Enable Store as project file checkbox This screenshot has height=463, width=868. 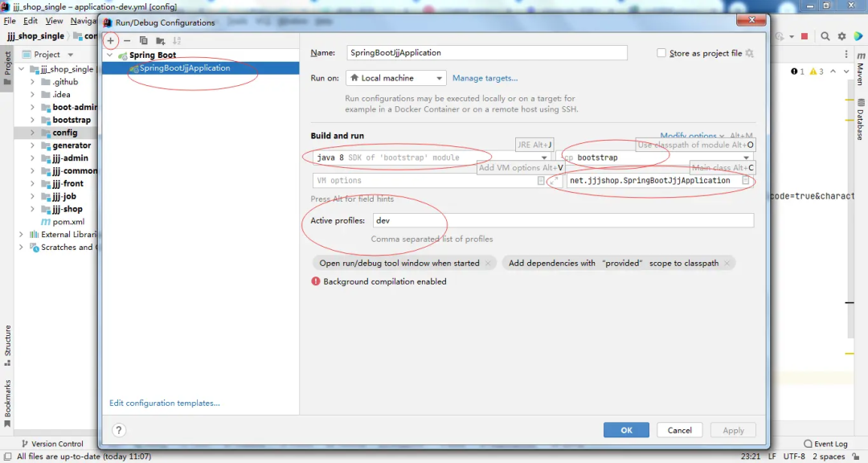coord(661,53)
